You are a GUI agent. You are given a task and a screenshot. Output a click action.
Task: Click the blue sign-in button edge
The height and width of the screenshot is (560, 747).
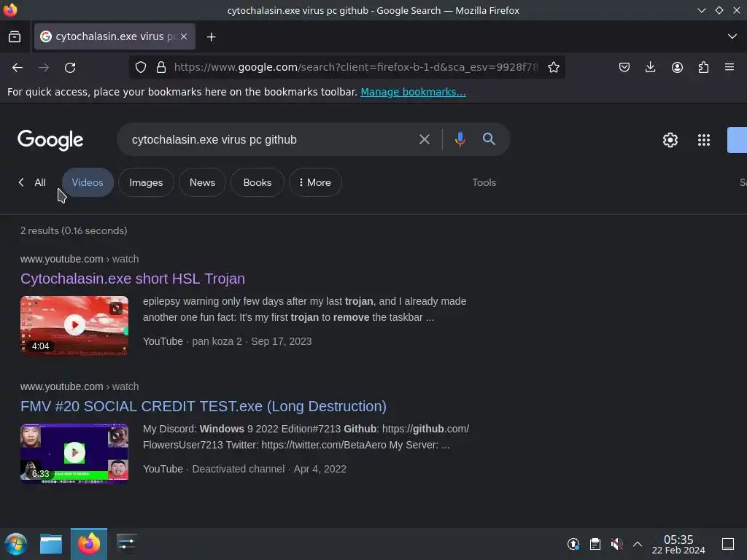coord(737,140)
